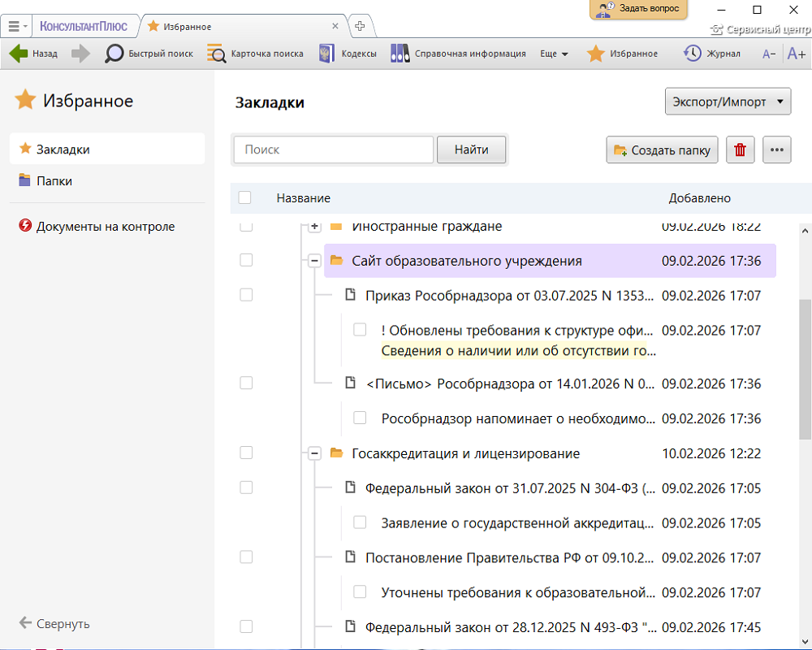Viewport: 812px width, 650px height.
Task: Check the 'Госаккредитация и лицензирование' folder checkbox
Action: pyautogui.click(x=246, y=453)
